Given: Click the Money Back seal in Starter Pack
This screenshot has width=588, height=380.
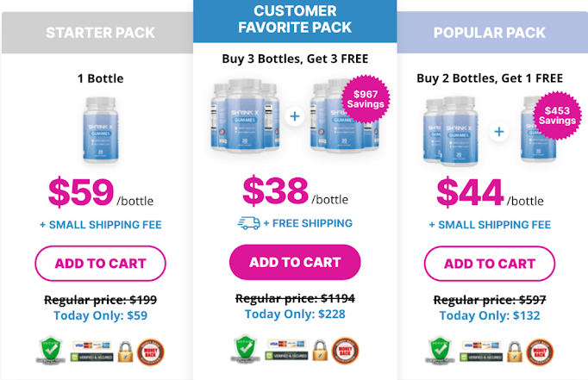Looking at the screenshot, I should coord(150,352).
